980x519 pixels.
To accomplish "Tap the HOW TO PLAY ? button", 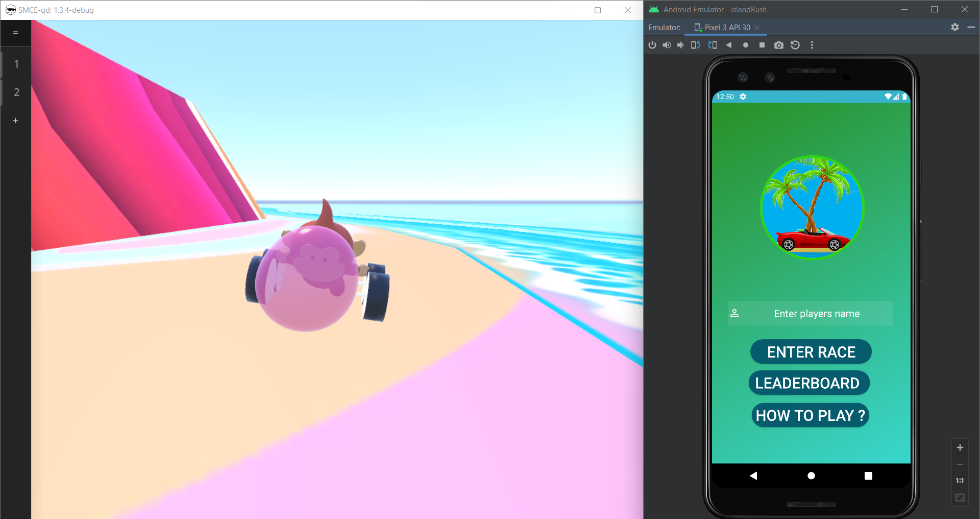I will 811,415.
